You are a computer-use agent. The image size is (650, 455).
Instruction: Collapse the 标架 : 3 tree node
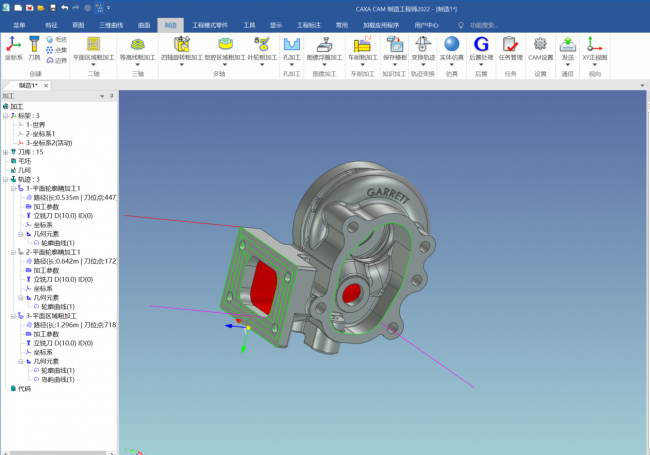coord(4,115)
